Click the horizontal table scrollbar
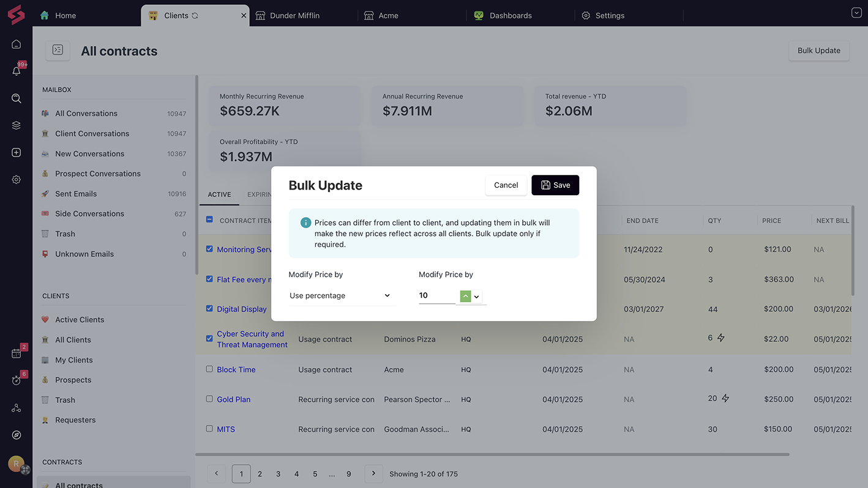The image size is (868, 488). (x=492, y=454)
